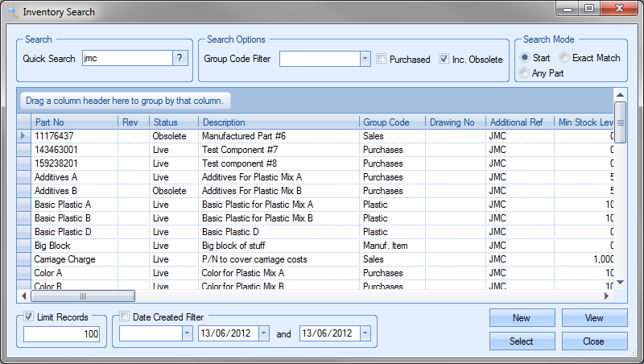Expand the first date picker dropdown
This screenshot has width=644, height=364.
point(263,333)
